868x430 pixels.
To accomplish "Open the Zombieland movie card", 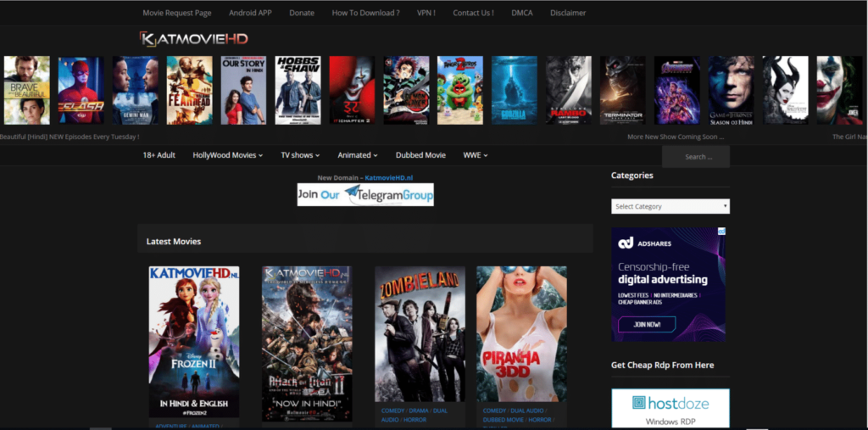I will [x=420, y=334].
